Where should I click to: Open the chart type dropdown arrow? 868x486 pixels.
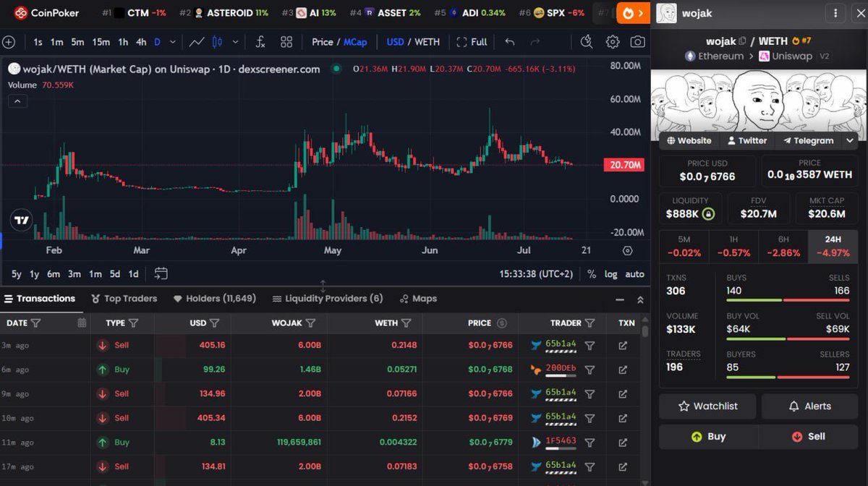237,42
